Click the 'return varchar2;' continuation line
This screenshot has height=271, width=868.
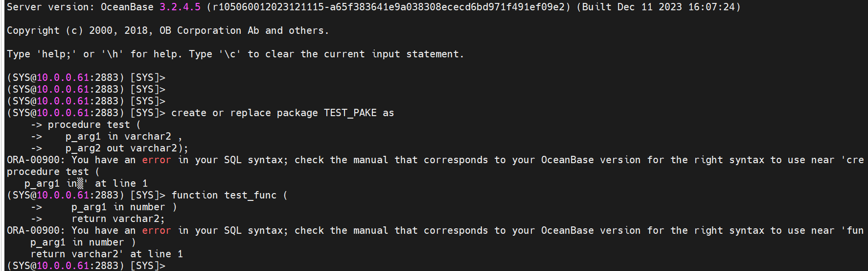coord(118,219)
